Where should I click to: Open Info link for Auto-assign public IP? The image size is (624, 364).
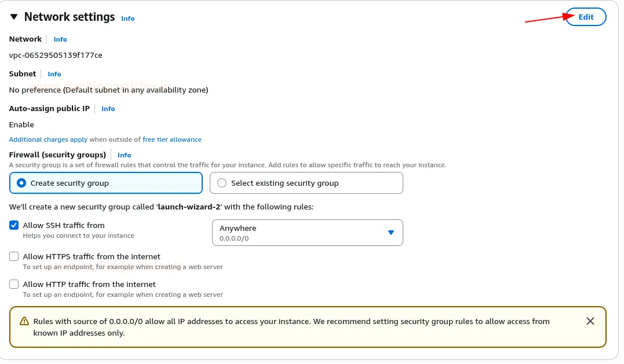tap(108, 109)
